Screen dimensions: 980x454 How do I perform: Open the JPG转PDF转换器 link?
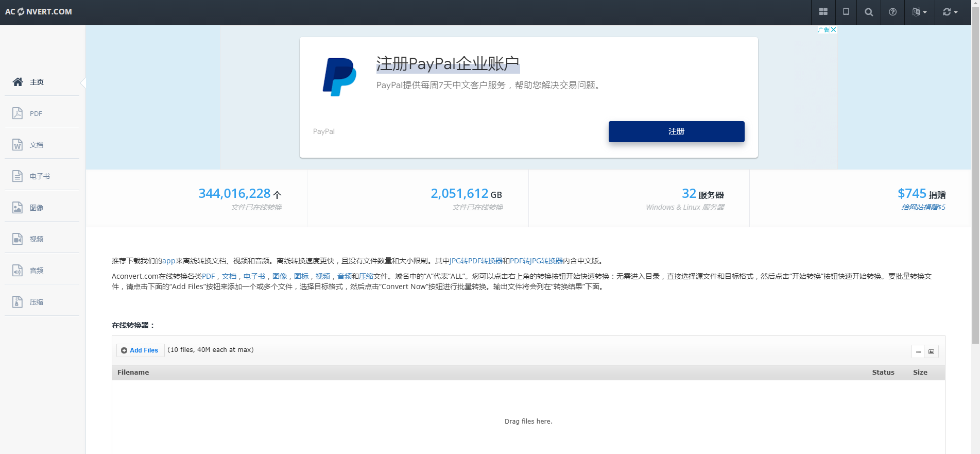coord(476,261)
